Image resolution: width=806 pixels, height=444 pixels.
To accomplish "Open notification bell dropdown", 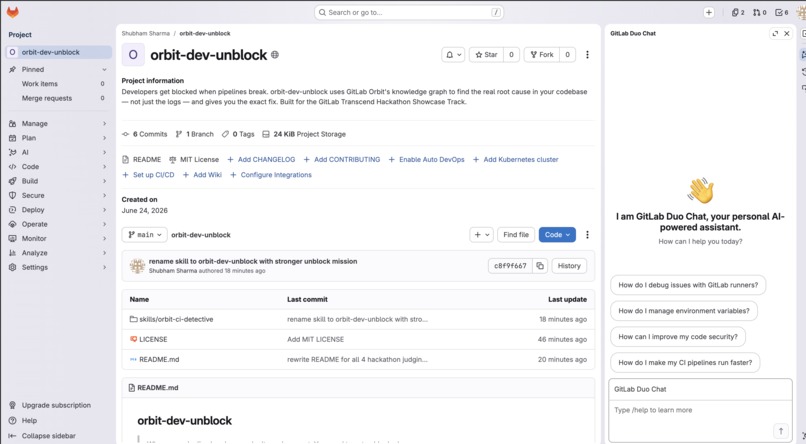I will pos(453,54).
